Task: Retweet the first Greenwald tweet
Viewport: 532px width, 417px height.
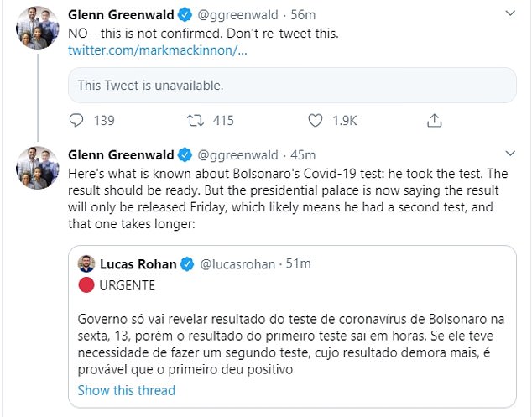Action: [x=195, y=121]
